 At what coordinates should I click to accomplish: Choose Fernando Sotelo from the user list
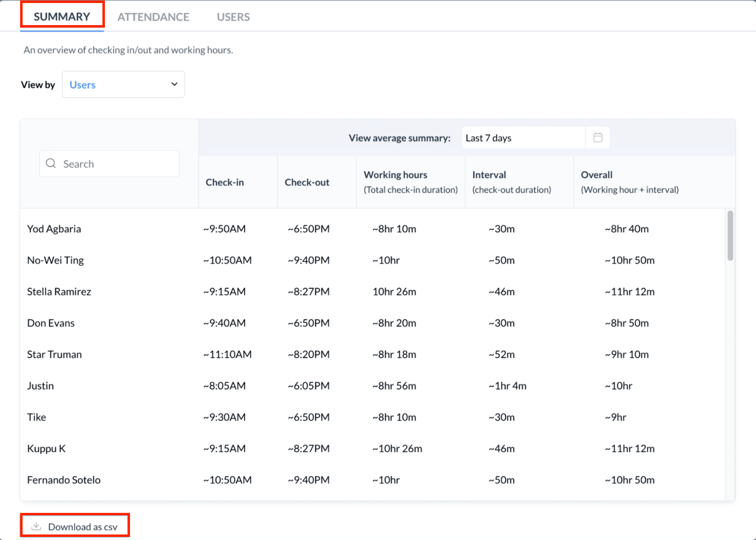64,480
